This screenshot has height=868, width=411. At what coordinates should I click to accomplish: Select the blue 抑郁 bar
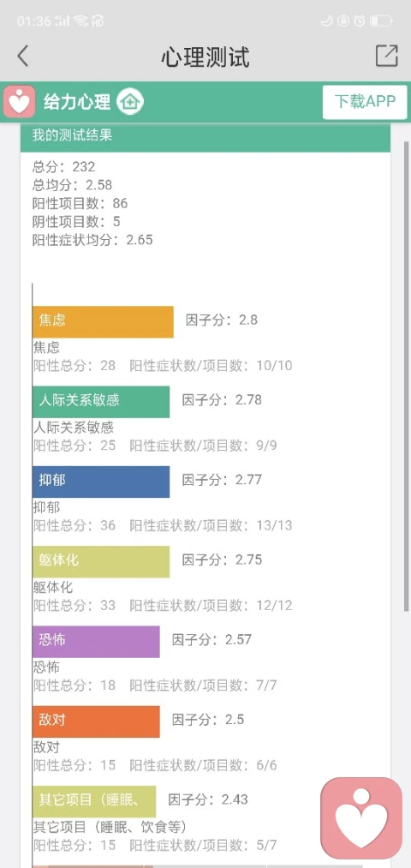(101, 482)
